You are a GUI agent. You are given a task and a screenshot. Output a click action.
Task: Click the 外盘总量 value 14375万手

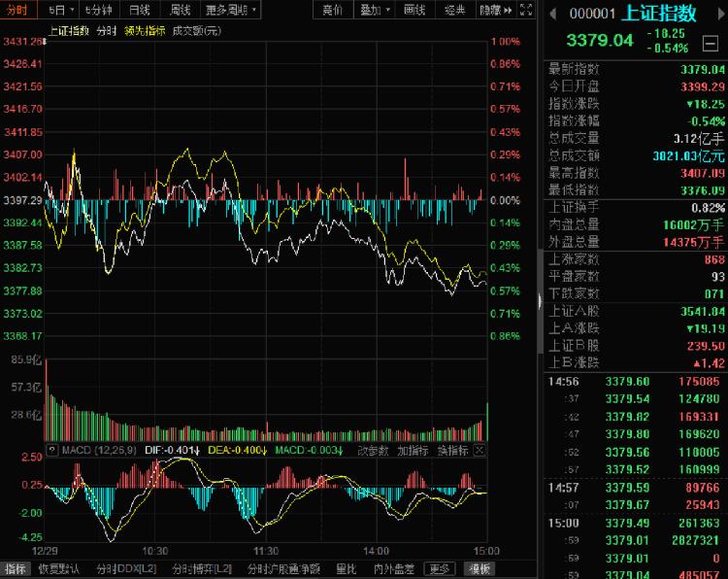click(x=694, y=242)
